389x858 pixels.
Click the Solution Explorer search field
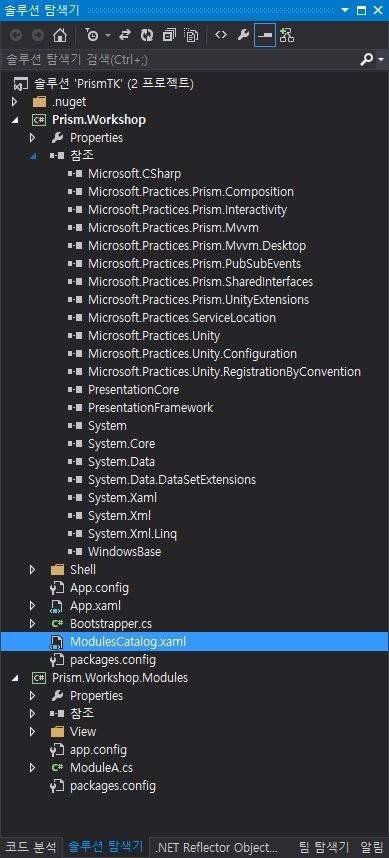click(179, 60)
